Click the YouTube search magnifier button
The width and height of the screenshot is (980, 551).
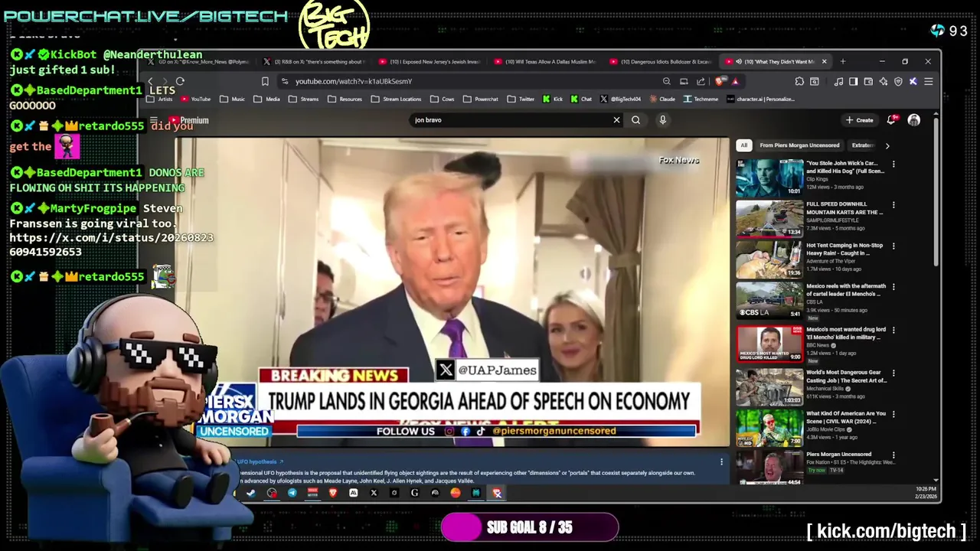pyautogui.click(x=635, y=120)
